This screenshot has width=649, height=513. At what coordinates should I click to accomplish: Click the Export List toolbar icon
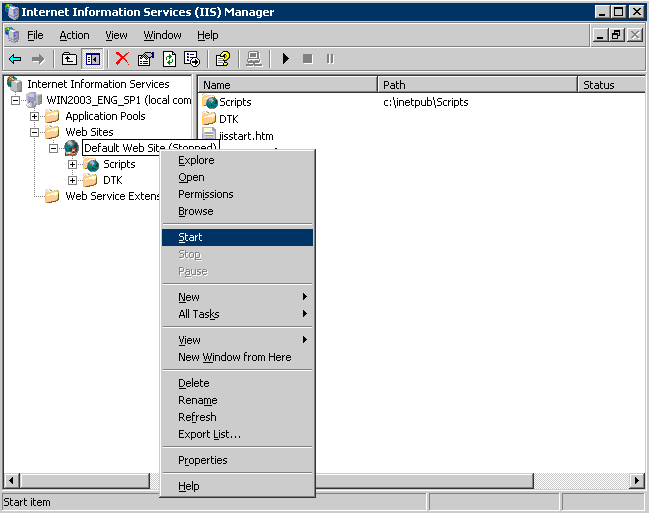192,59
